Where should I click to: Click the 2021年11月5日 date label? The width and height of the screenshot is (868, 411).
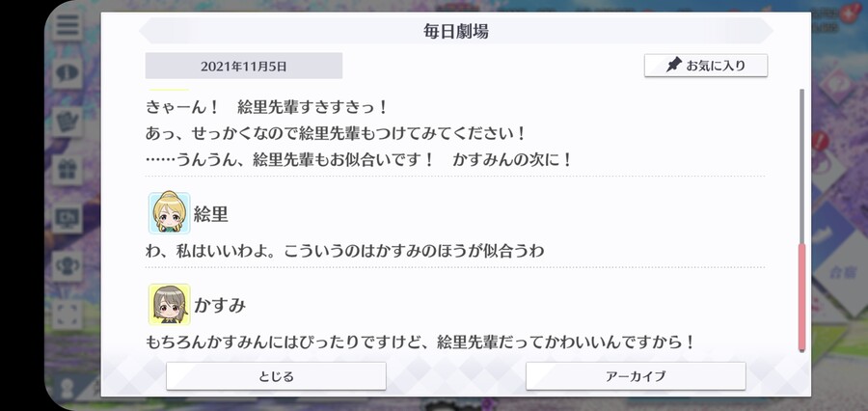pyautogui.click(x=244, y=67)
